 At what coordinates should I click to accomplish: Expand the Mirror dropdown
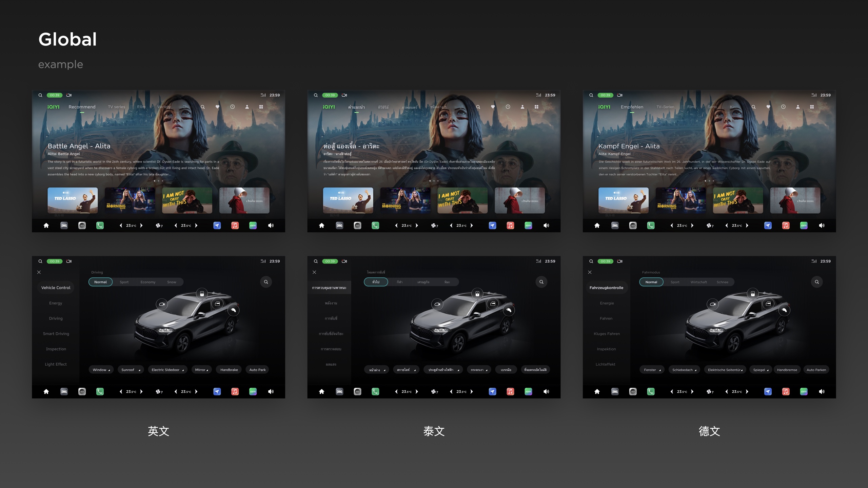pyautogui.click(x=202, y=370)
